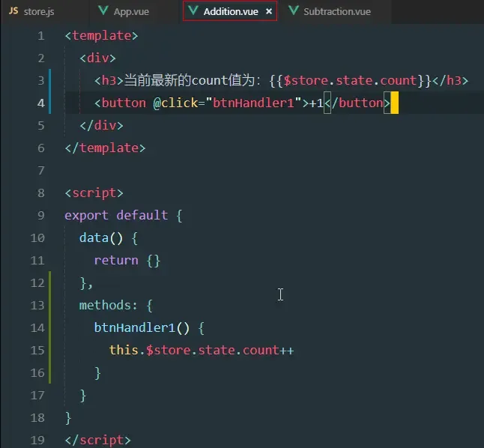Click 'export default' on line 9
This screenshot has width=484, height=448.
[116, 215]
